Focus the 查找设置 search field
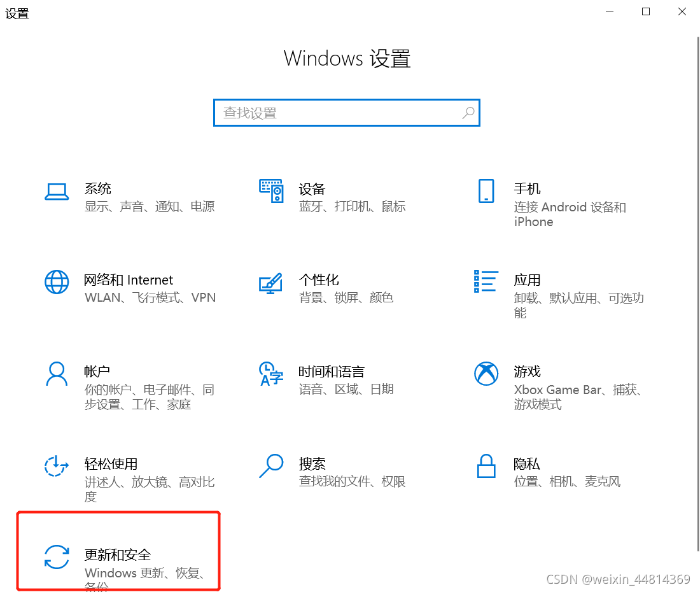700x592 pixels. tap(346, 113)
